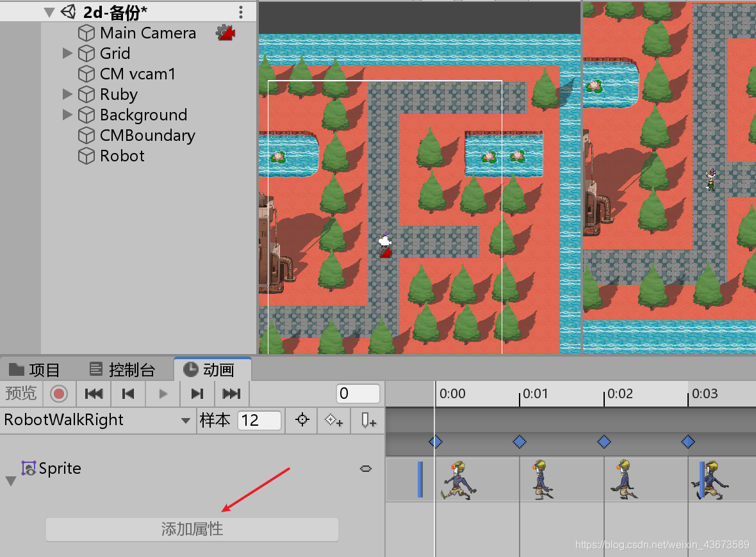
Task: Switch to the 项目 (Project) tab
Action: (x=35, y=369)
